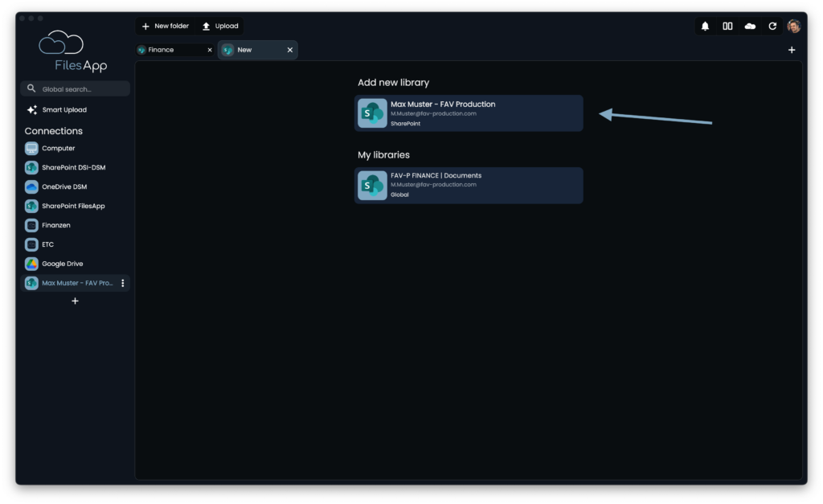The height and width of the screenshot is (504, 823).
Task: Select SharePoint FilesApp connection
Action: pyautogui.click(x=75, y=206)
